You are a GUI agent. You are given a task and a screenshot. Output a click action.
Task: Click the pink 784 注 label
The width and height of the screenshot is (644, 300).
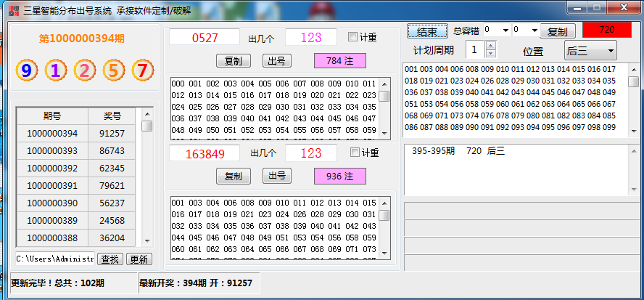pyautogui.click(x=339, y=60)
